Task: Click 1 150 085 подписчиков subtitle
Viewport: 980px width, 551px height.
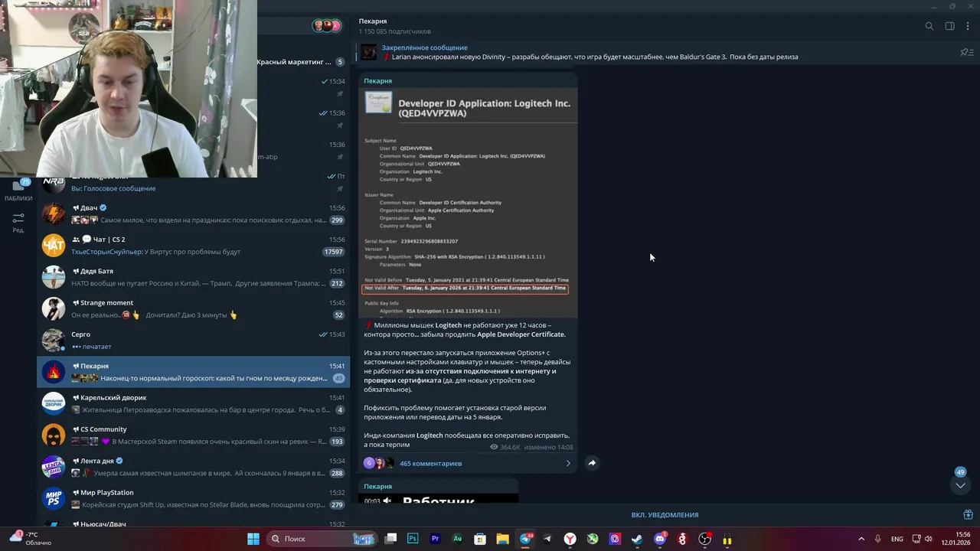Action: (394, 31)
